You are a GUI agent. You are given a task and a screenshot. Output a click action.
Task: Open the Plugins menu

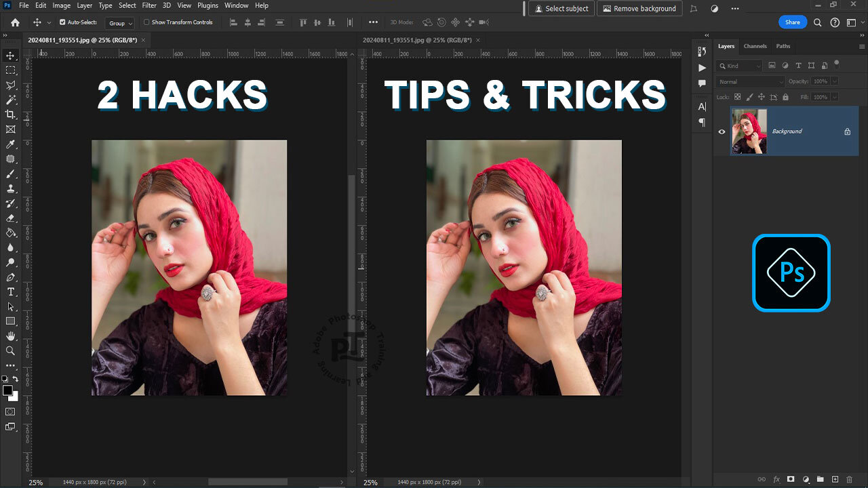point(208,5)
